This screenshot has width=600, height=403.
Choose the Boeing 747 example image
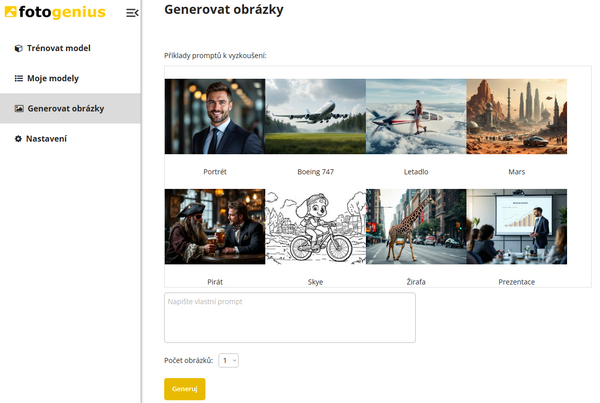[315, 116]
